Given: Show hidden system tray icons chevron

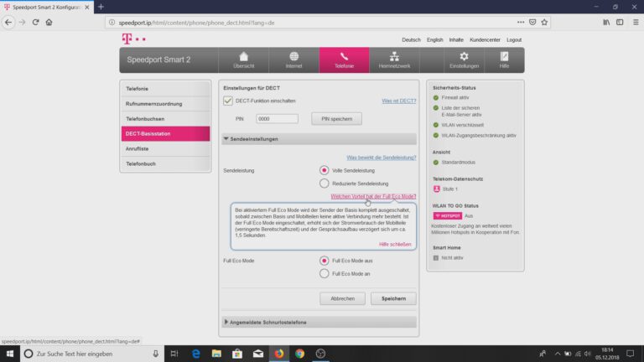Looking at the screenshot, I should [558, 354].
